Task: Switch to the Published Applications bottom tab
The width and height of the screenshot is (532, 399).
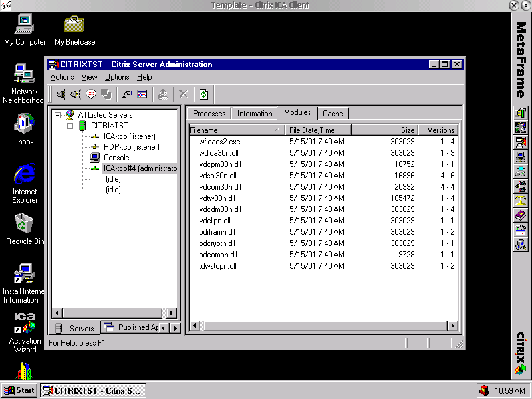Action: click(131, 327)
